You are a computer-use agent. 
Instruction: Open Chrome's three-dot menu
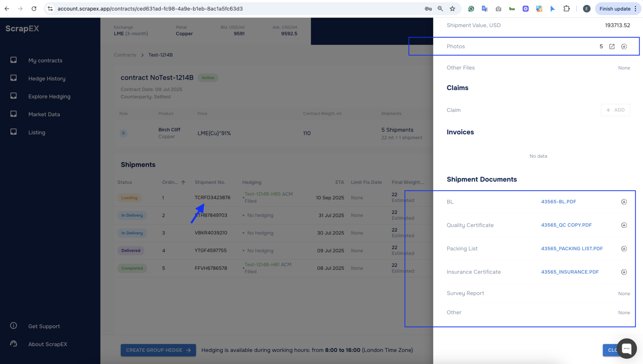click(636, 9)
